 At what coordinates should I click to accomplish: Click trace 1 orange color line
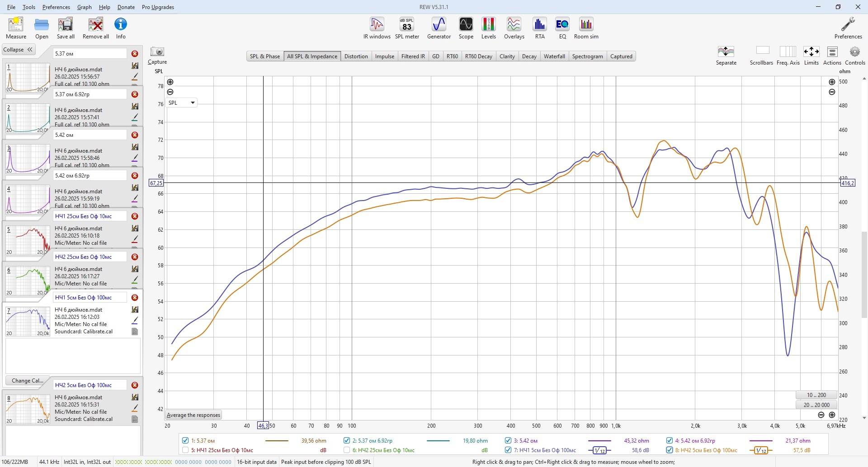[x=277, y=441]
